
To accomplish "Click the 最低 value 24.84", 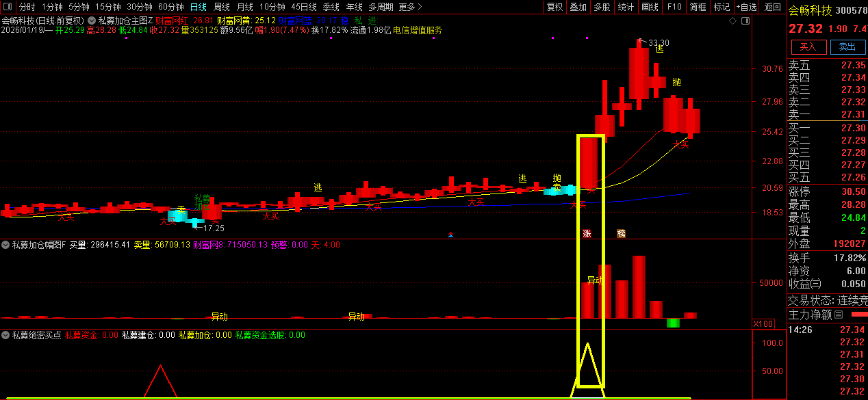I will pyautogui.click(x=854, y=218).
